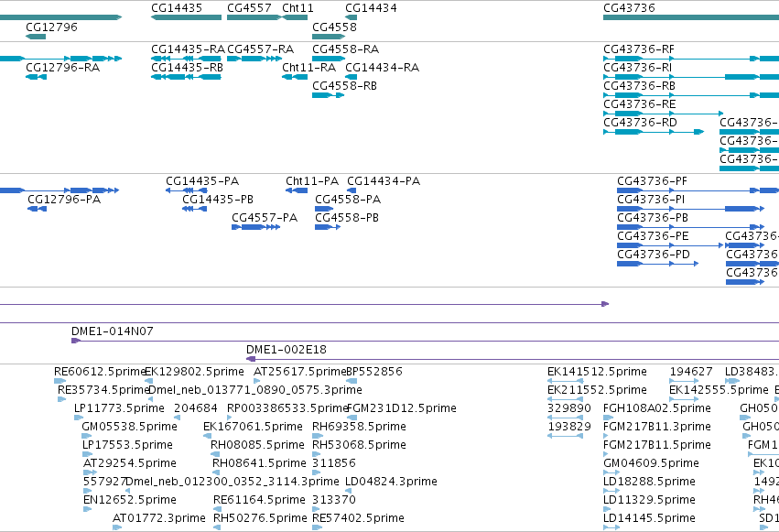Click EST EK167061.5prime
This screenshot has height=532, width=779.
253,427
